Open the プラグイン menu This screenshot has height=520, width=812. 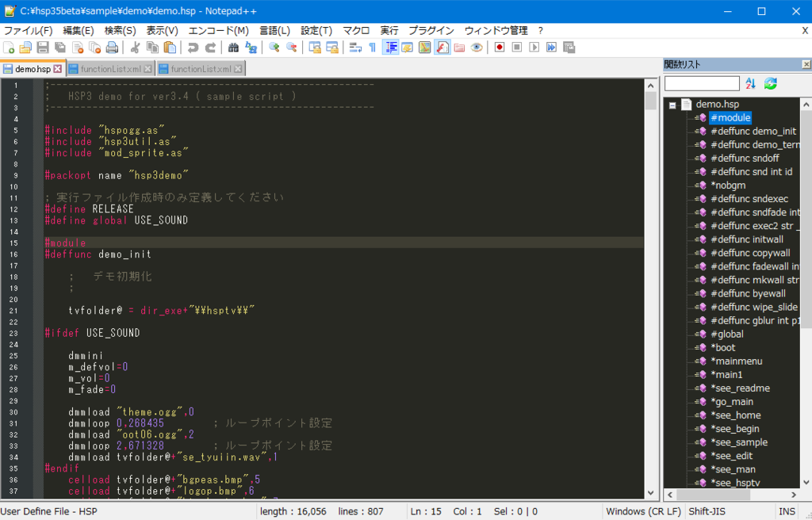[x=431, y=31]
